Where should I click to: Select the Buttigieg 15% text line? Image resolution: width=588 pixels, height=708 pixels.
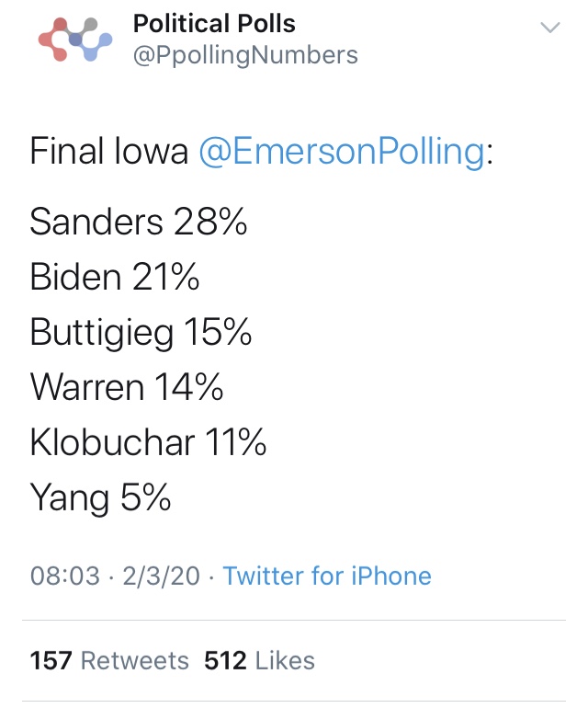141,332
